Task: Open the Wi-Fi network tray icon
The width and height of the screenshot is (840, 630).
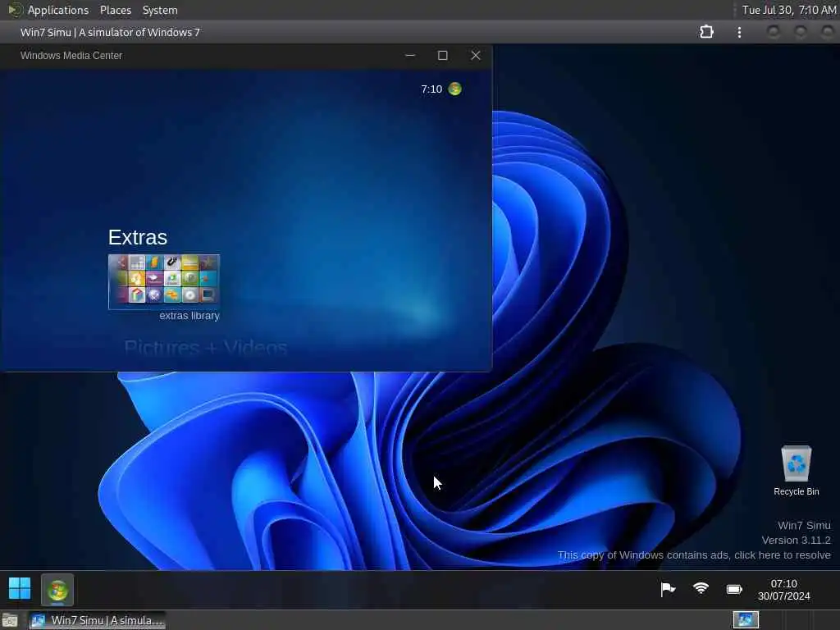Action: (701, 589)
